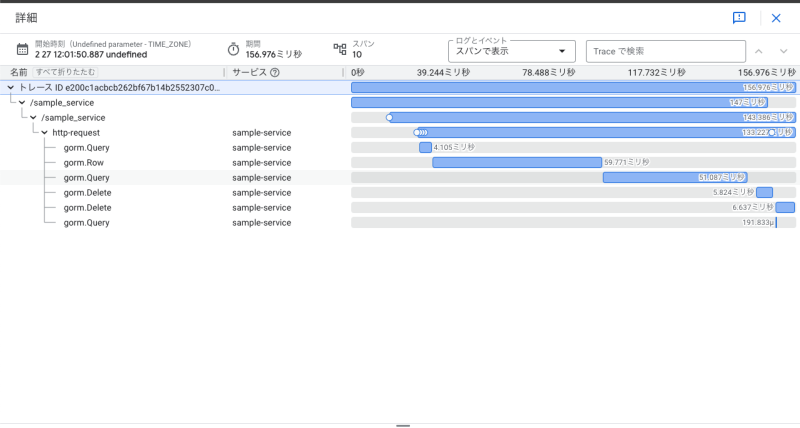Collapse the first /sample_service span
The image size is (800, 428).
(x=22, y=103)
